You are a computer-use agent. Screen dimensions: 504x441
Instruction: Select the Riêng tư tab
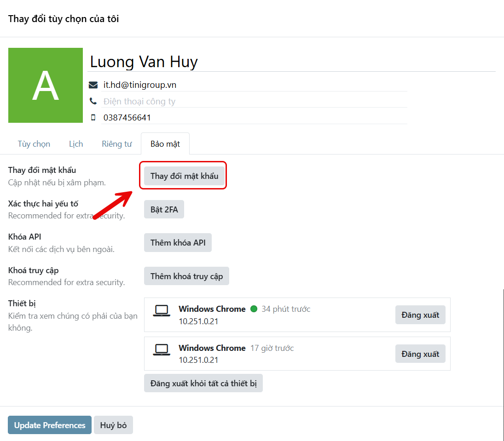tap(117, 144)
